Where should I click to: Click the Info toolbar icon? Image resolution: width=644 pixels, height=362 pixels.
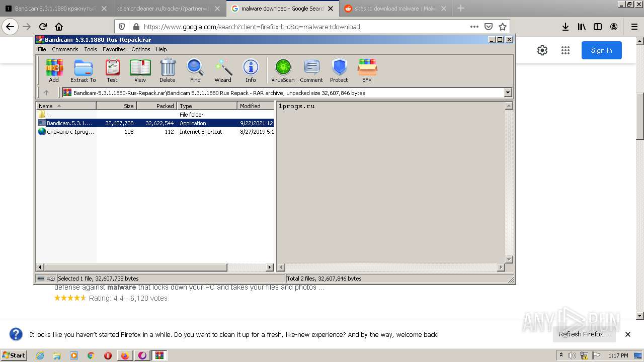pos(251,70)
